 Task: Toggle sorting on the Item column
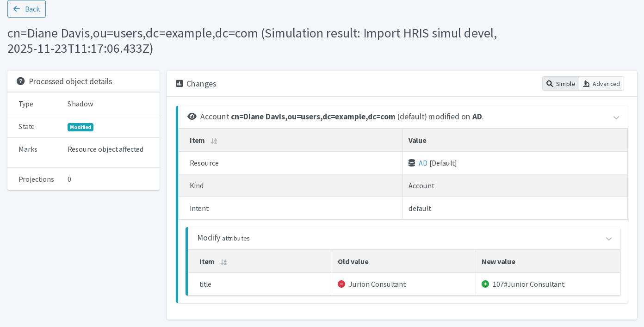pos(214,141)
